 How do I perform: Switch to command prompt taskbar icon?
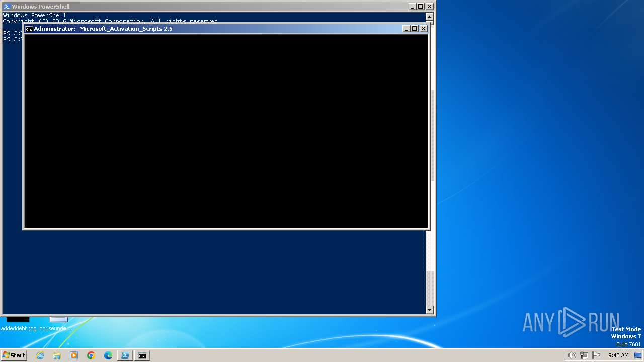click(142, 355)
